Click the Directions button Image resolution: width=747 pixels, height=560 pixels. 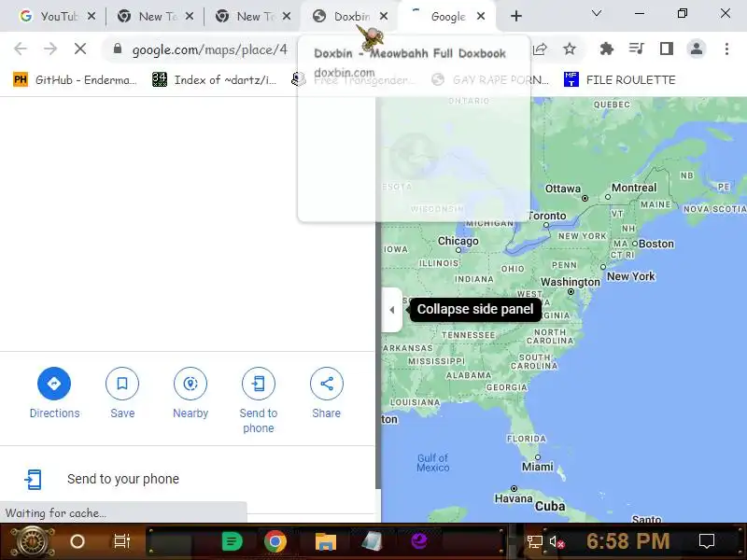tap(54, 393)
